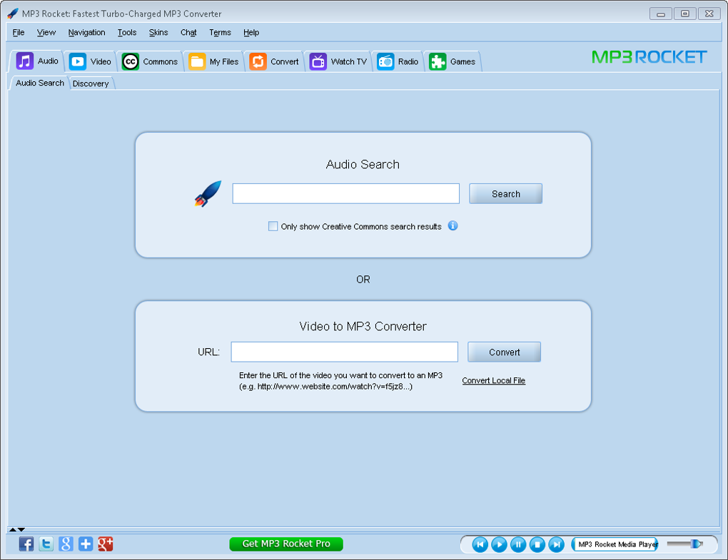Click the URL input field
The image size is (728, 560).
[345, 352]
